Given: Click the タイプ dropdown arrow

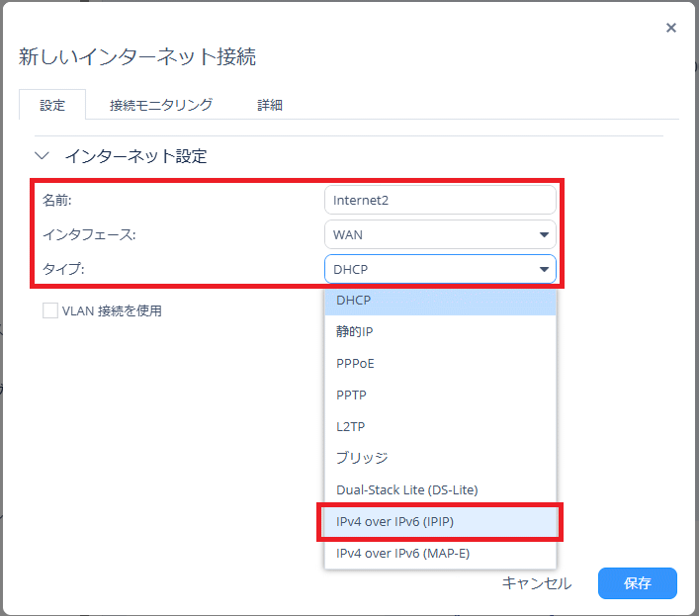Looking at the screenshot, I should tap(543, 269).
